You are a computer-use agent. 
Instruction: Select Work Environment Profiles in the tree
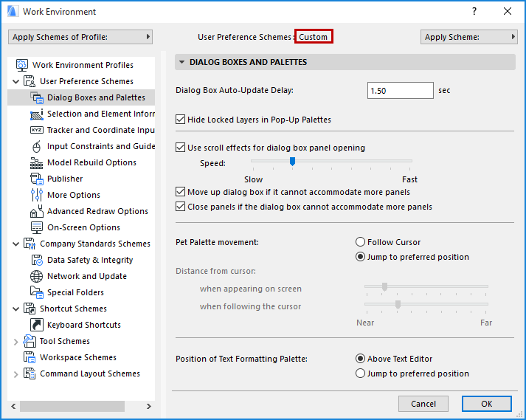tap(83, 65)
